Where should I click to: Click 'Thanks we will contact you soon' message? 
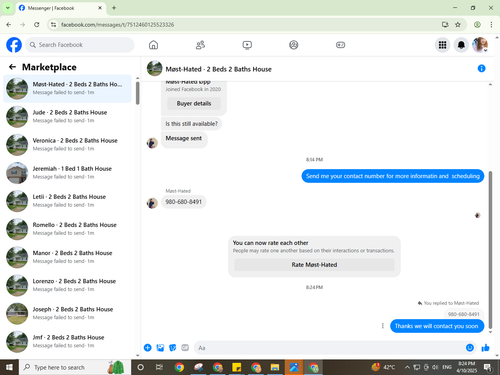(437, 326)
